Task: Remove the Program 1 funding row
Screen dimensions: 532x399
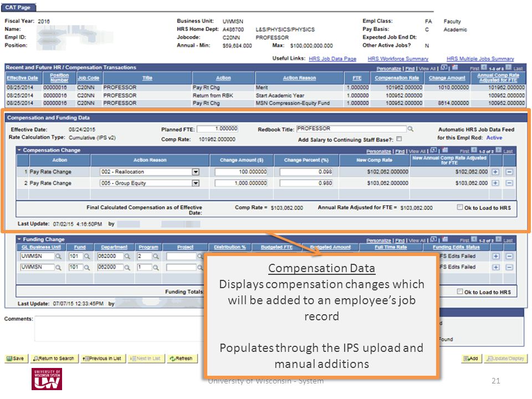Action: coord(509,267)
